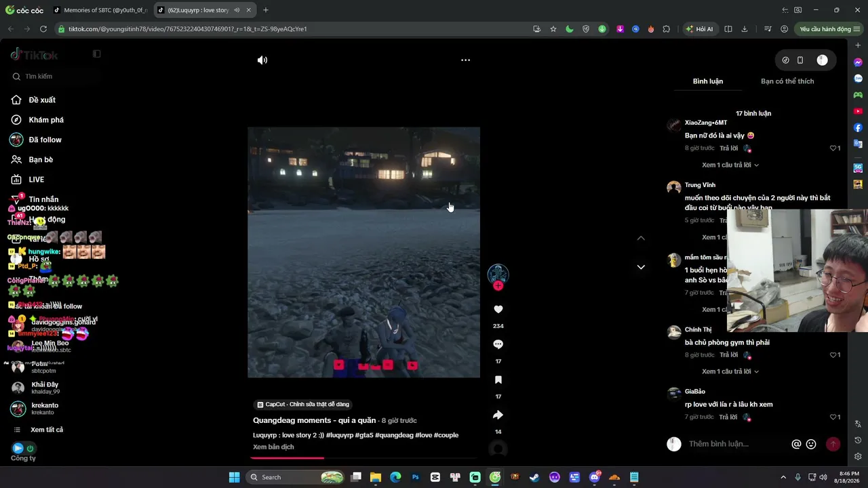
Task: Open Đã follow in the TikTok sidebar
Action: pos(45,140)
